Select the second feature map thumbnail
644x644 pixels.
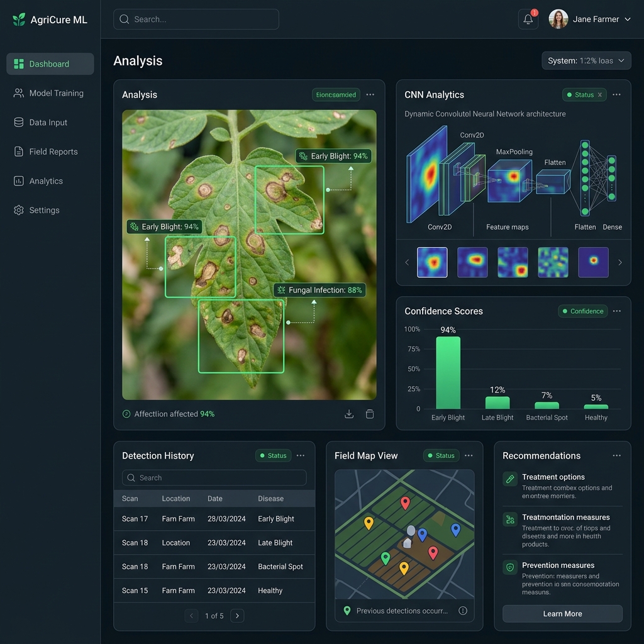[472, 262]
